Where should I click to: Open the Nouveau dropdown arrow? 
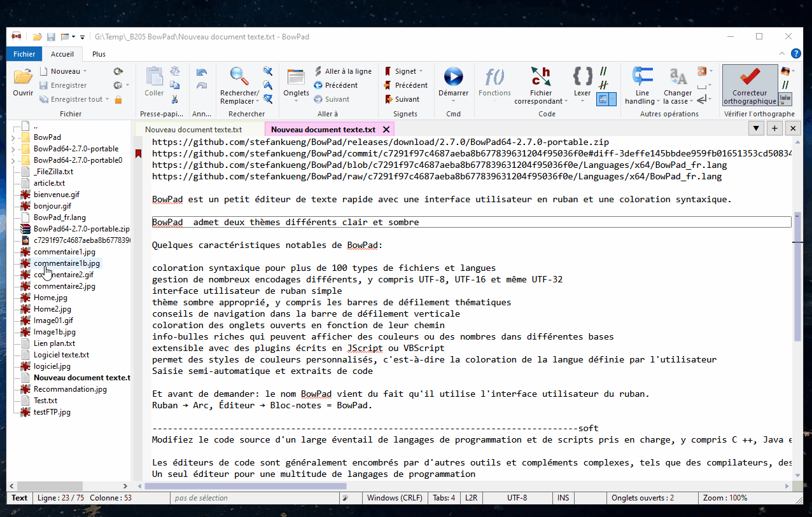coord(85,71)
